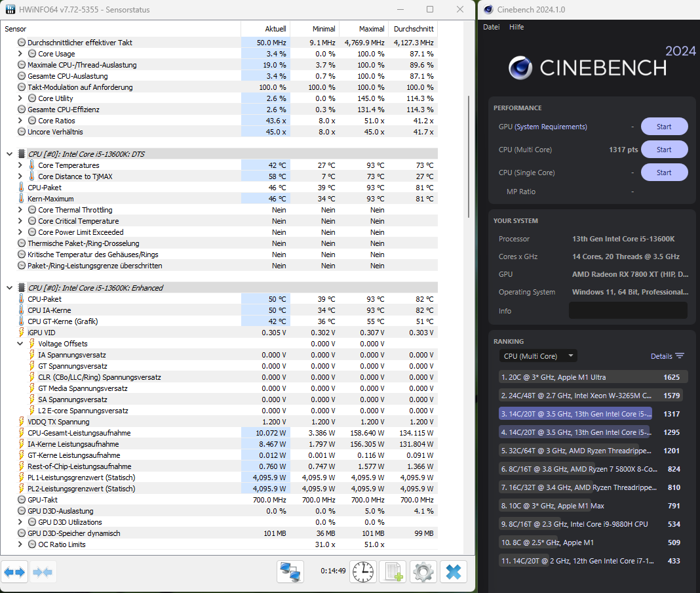Image resolution: width=700 pixels, height=593 pixels.
Task: Click the logging report icon with green plus
Action: 393,571
